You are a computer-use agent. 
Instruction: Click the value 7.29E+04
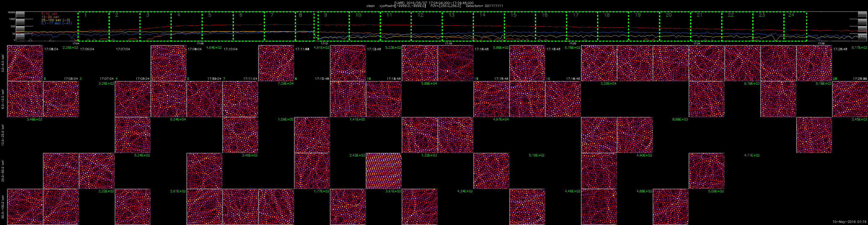pos(286,83)
